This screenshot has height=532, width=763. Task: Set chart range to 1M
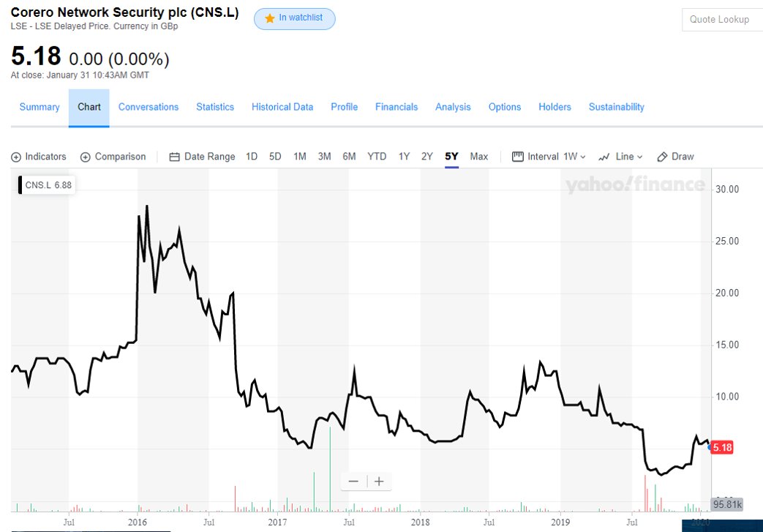[x=300, y=157]
